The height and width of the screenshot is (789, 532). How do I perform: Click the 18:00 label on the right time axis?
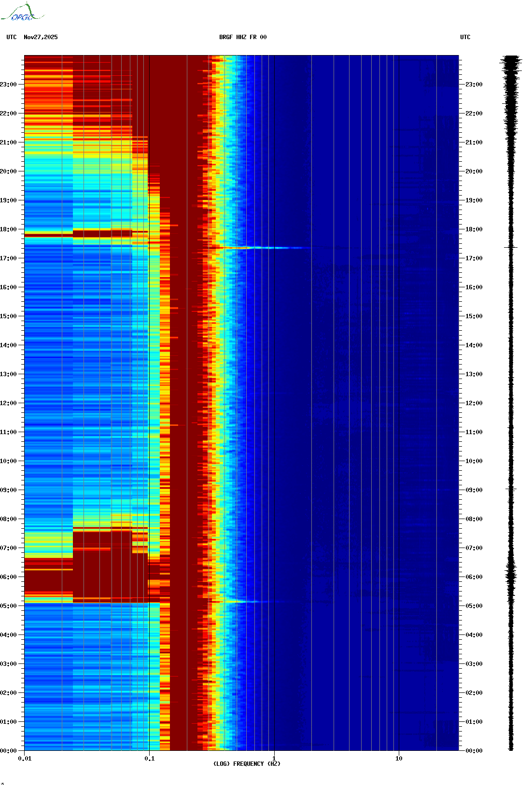[x=474, y=229]
